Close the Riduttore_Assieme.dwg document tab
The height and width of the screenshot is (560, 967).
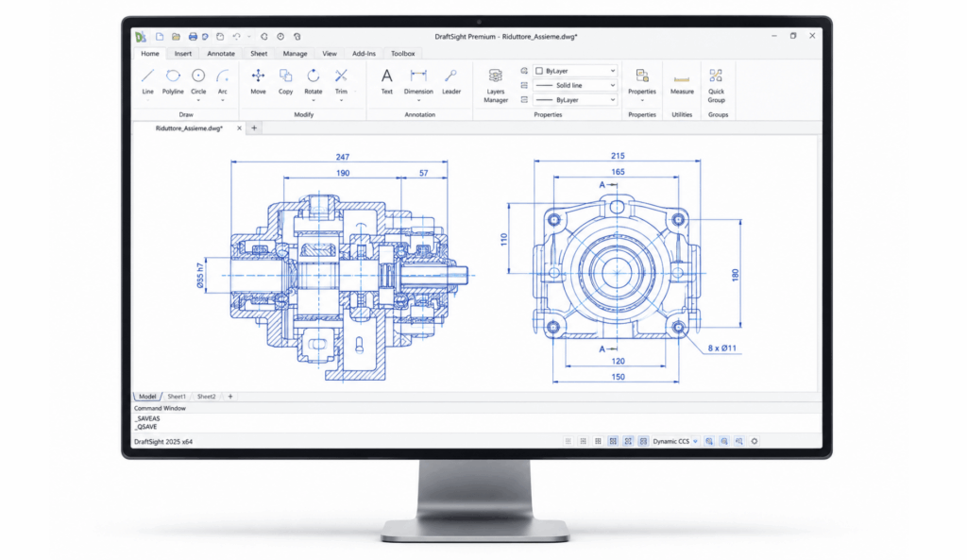point(239,128)
